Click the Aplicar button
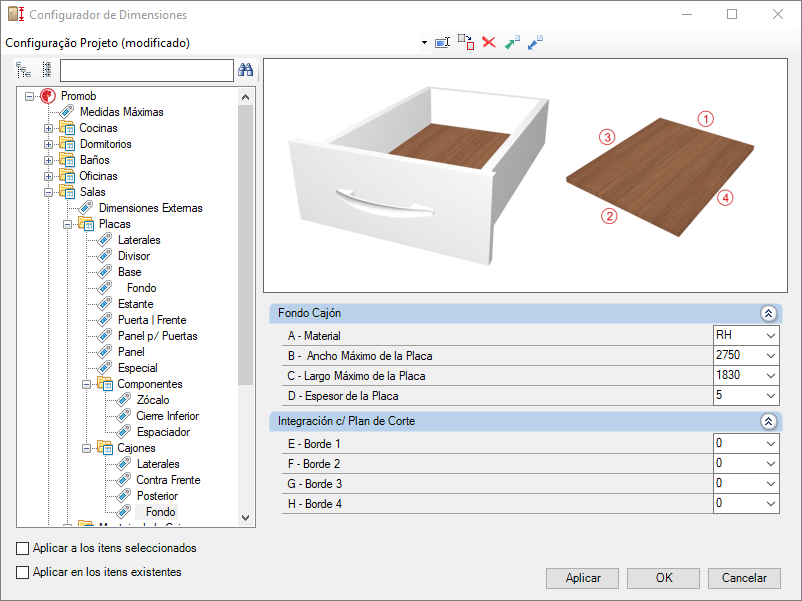This screenshot has height=601, width=802. pos(583,578)
